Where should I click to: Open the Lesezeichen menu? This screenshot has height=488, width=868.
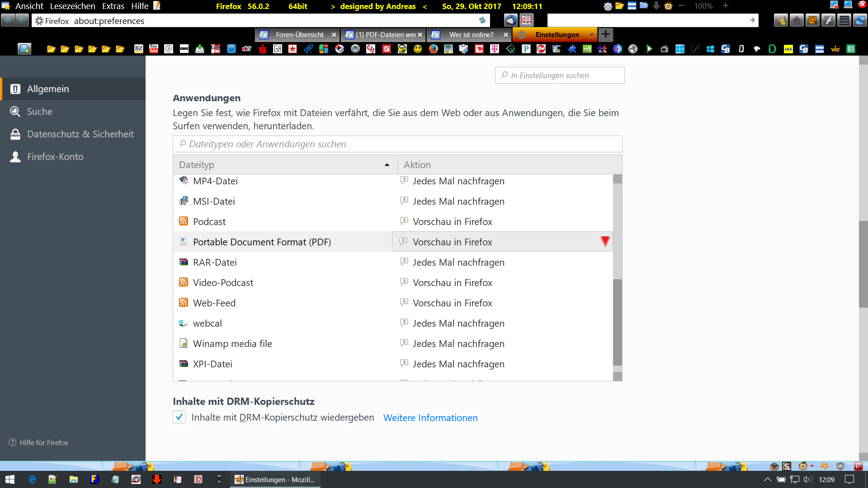pyautogui.click(x=72, y=6)
